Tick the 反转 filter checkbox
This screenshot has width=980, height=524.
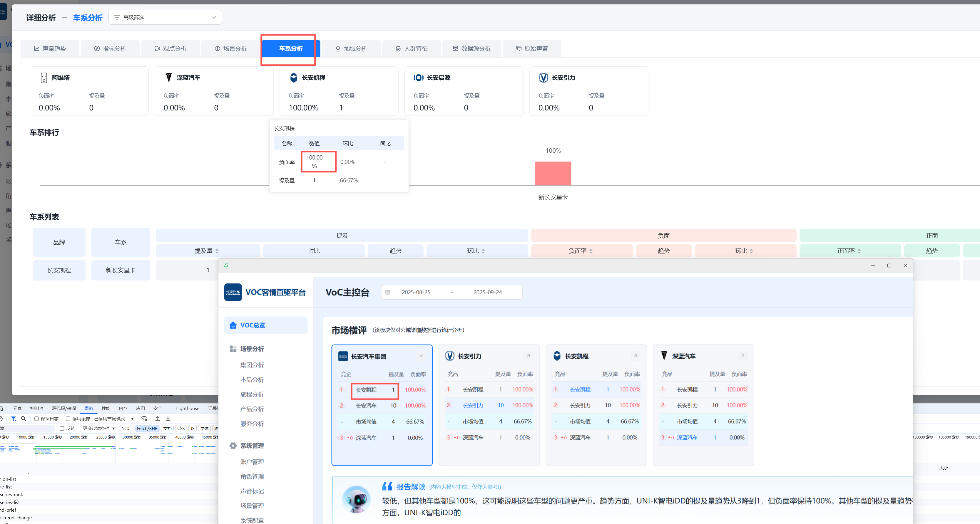tap(62, 428)
